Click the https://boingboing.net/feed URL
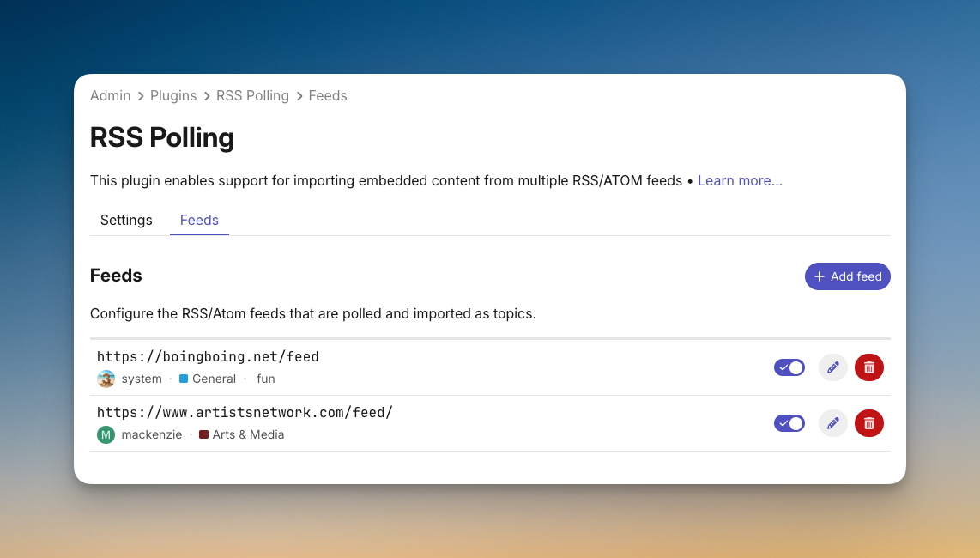Viewport: 980px width, 558px height. click(208, 356)
